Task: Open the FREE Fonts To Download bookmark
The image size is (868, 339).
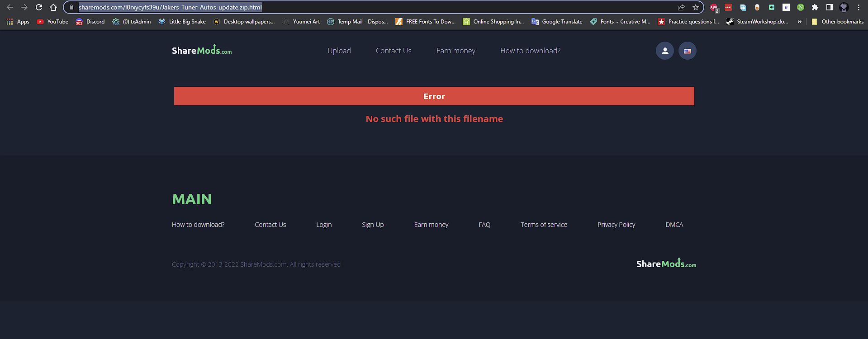Action: [x=426, y=22]
